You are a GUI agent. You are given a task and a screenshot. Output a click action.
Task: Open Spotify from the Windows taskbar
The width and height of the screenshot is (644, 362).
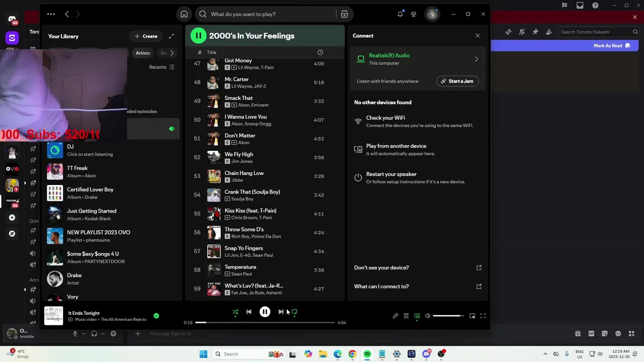367,354
